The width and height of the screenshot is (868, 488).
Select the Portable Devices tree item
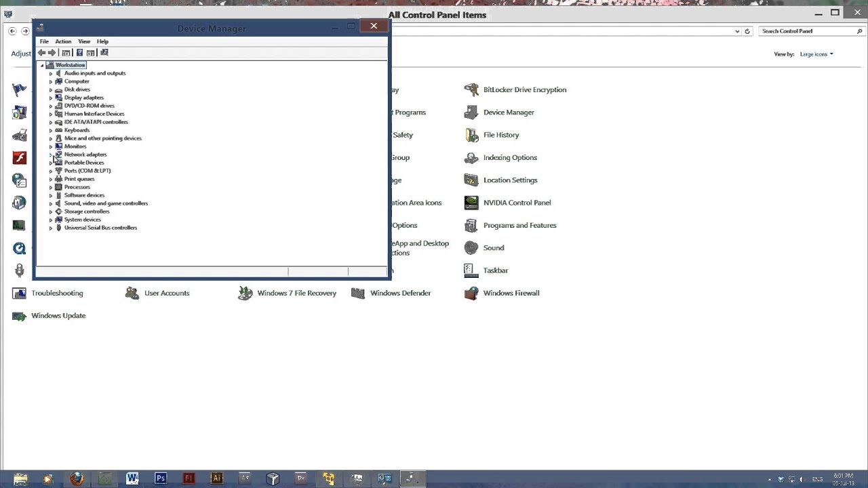[84, 163]
